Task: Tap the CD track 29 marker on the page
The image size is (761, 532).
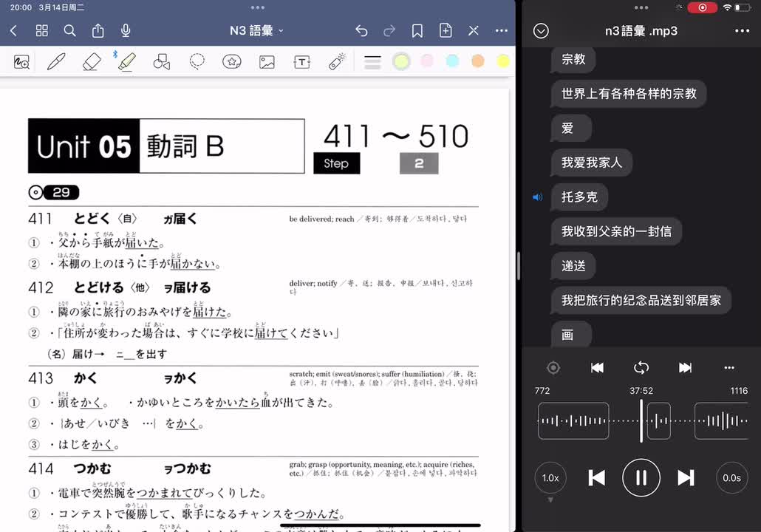Action: 53,193
